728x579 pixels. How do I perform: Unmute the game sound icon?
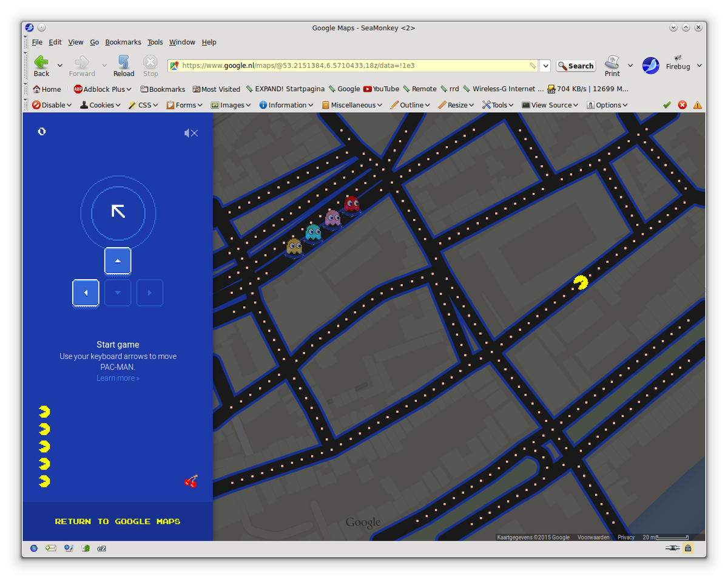[x=191, y=133]
